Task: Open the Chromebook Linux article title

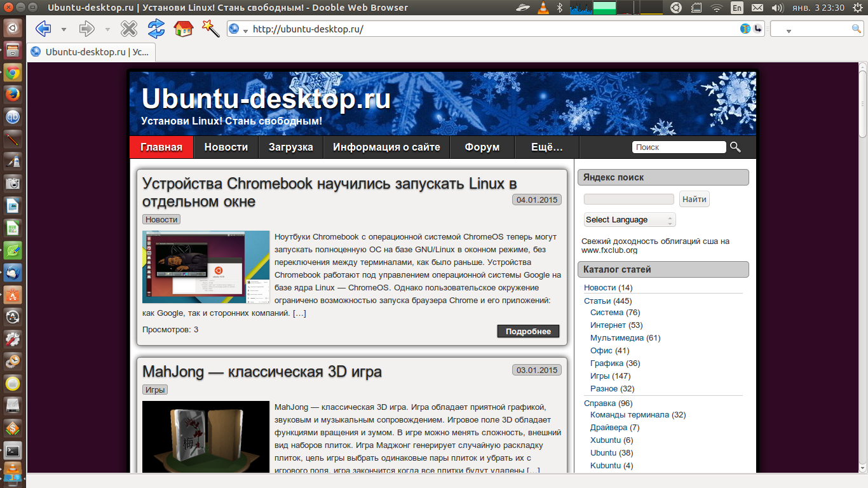Action: pyautogui.click(x=329, y=192)
